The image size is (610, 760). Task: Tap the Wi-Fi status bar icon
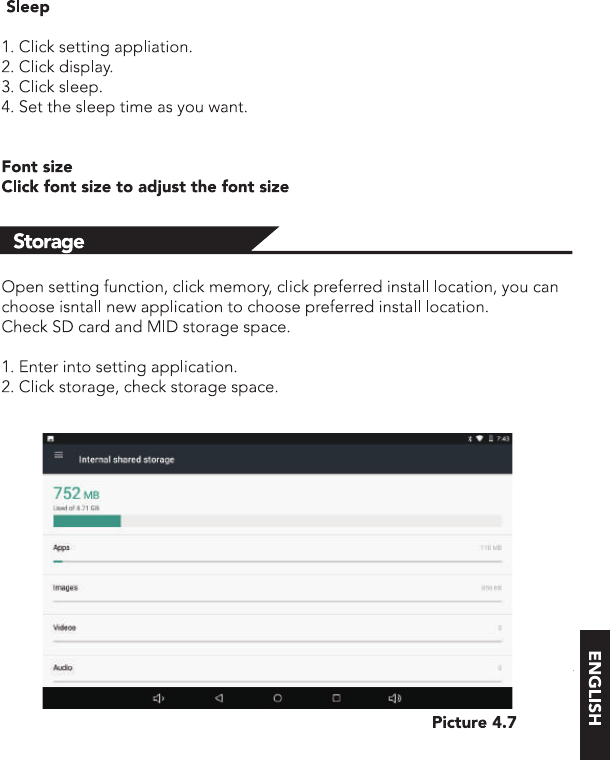[480, 438]
